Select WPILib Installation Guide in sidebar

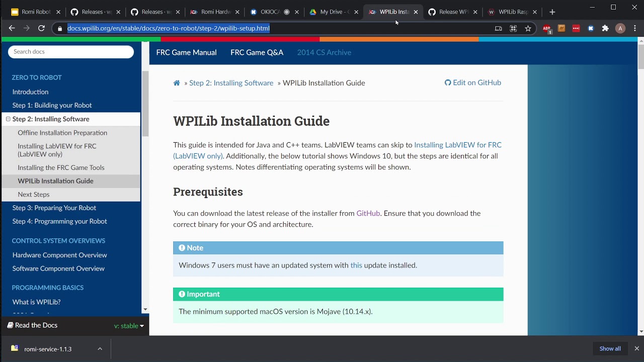point(55,181)
